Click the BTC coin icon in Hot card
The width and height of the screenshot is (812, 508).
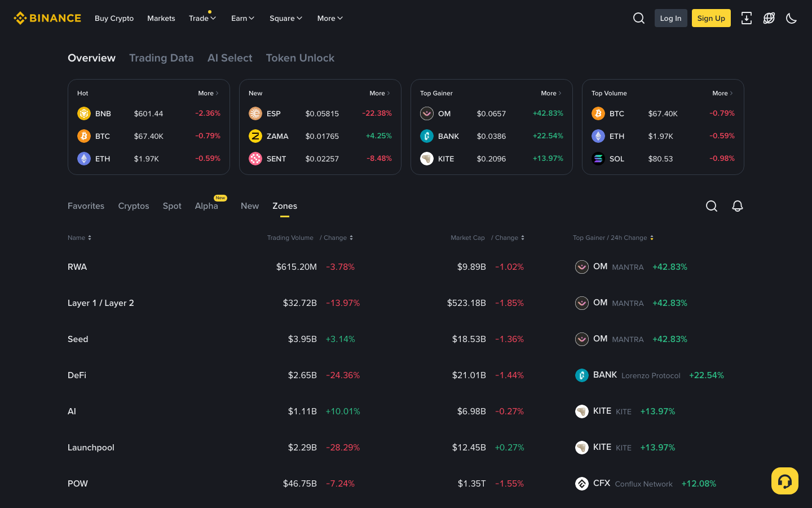(84, 136)
